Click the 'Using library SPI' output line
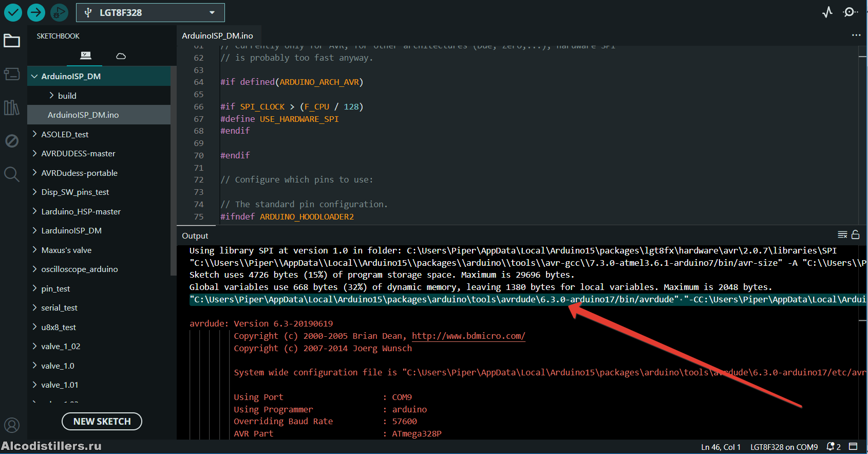Screen dimensions: 868x454 [513, 250]
